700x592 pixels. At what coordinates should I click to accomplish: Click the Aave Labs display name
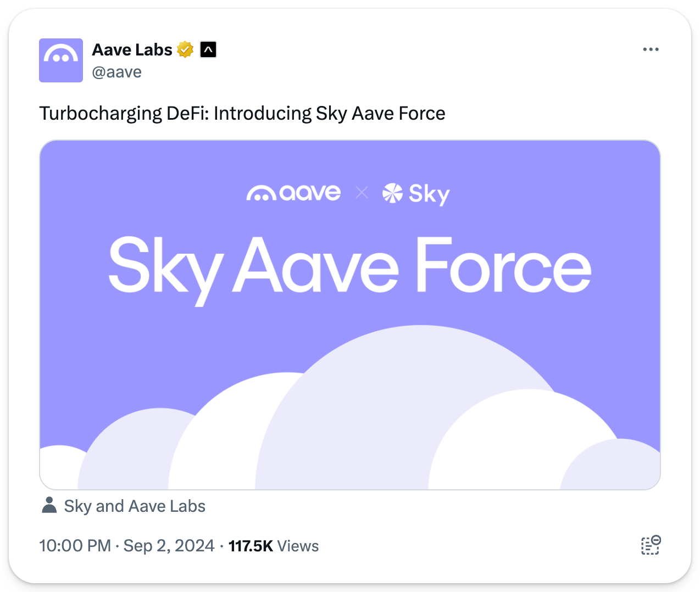click(132, 49)
